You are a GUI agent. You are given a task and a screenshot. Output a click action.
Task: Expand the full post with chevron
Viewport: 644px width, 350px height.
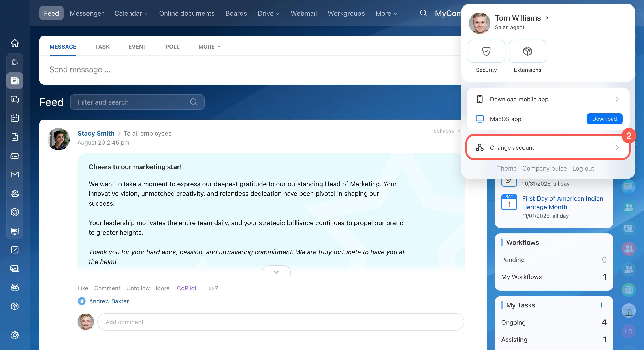pyautogui.click(x=276, y=272)
